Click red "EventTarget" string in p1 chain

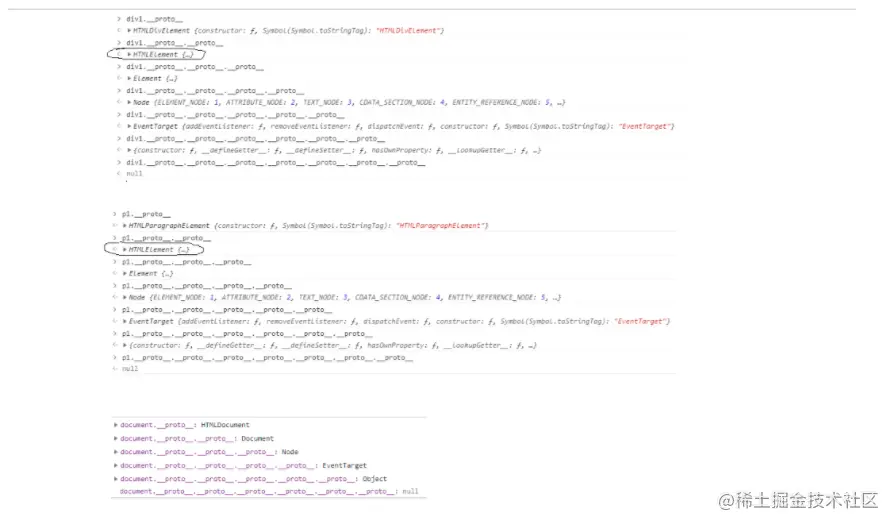pyautogui.click(x=642, y=322)
